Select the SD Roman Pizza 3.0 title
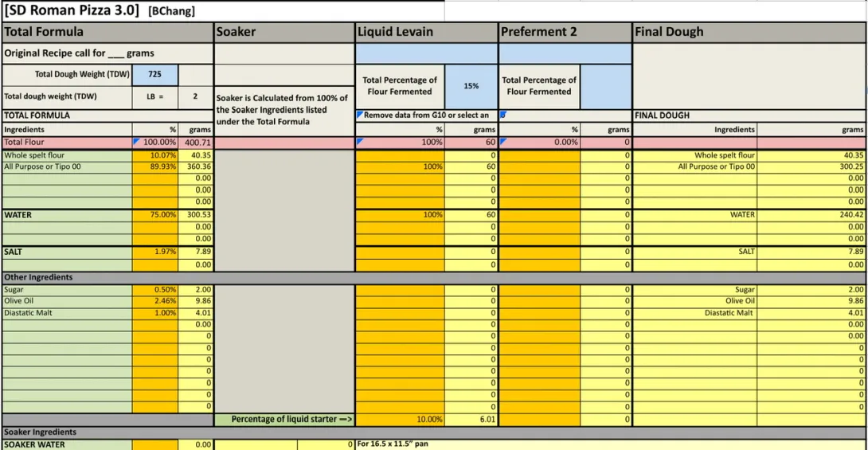868x450 pixels. click(x=72, y=10)
